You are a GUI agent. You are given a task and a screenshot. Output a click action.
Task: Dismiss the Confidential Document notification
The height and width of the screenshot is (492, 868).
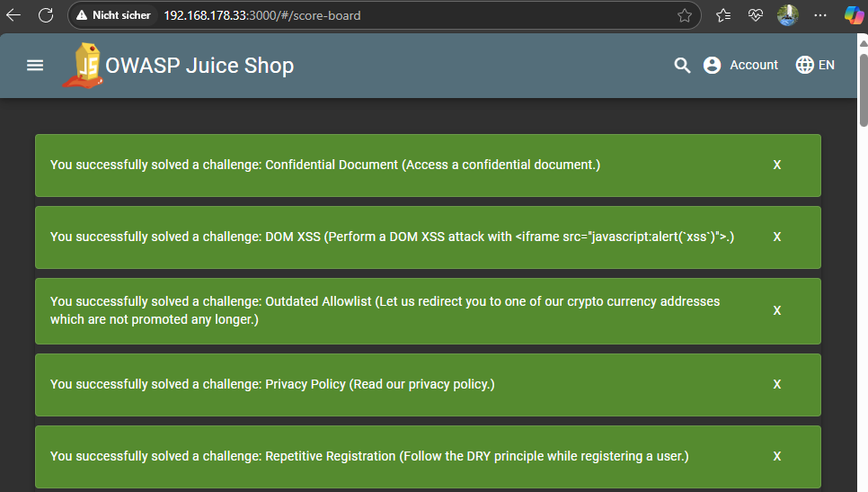pos(777,165)
